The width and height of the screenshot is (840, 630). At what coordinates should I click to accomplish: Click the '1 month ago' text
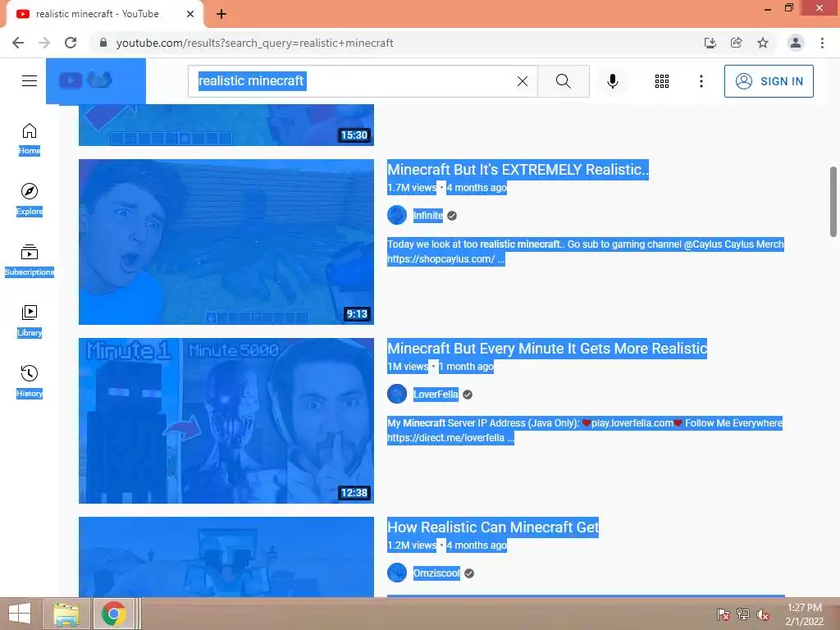pos(466,367)
